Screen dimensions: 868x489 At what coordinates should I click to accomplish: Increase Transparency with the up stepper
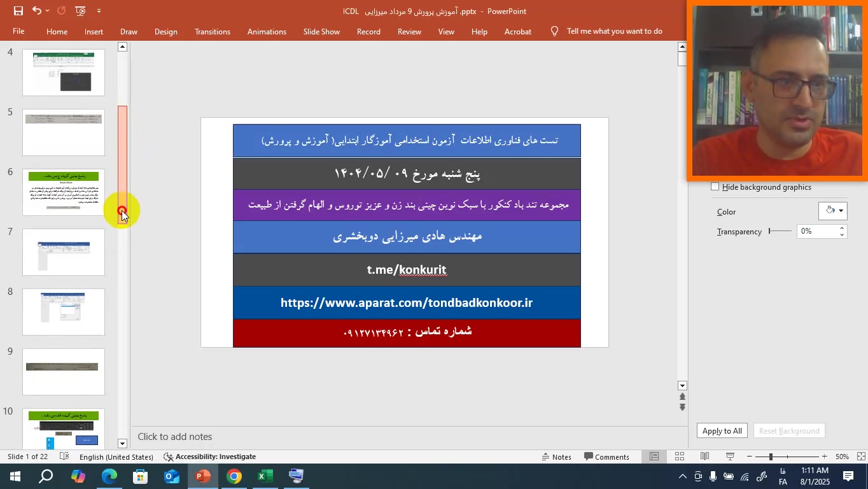click(x=842, y=229)
